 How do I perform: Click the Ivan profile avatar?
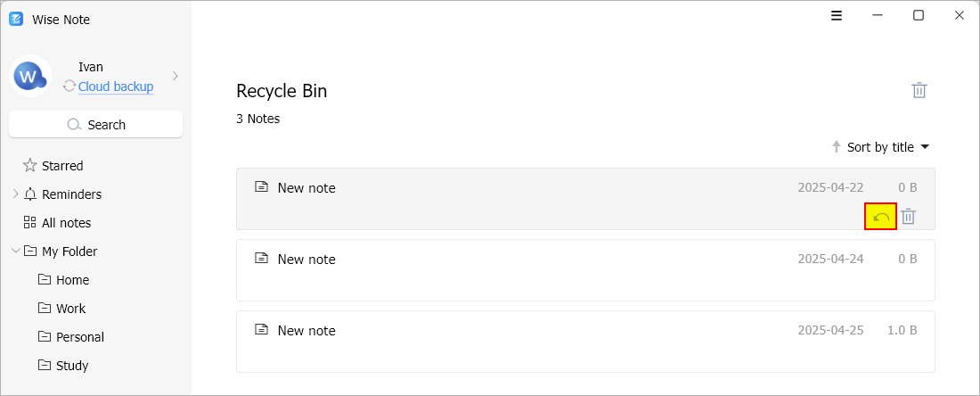[x=29, y=76]
